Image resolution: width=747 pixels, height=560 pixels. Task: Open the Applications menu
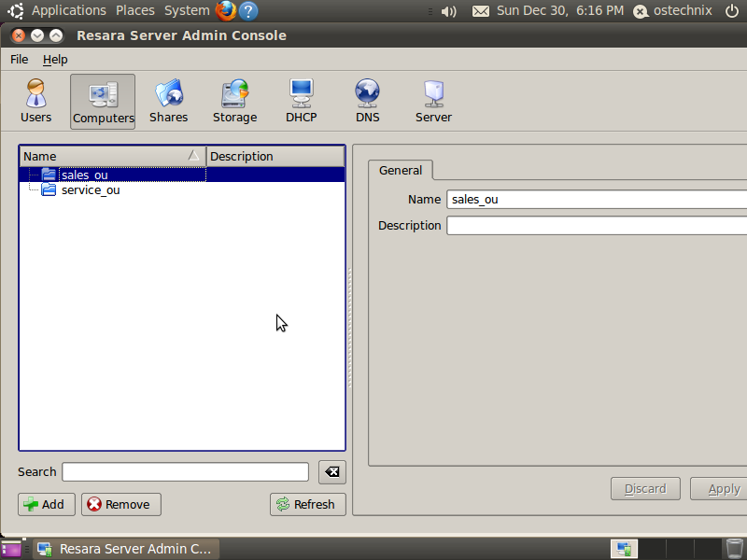coord(68,10)
